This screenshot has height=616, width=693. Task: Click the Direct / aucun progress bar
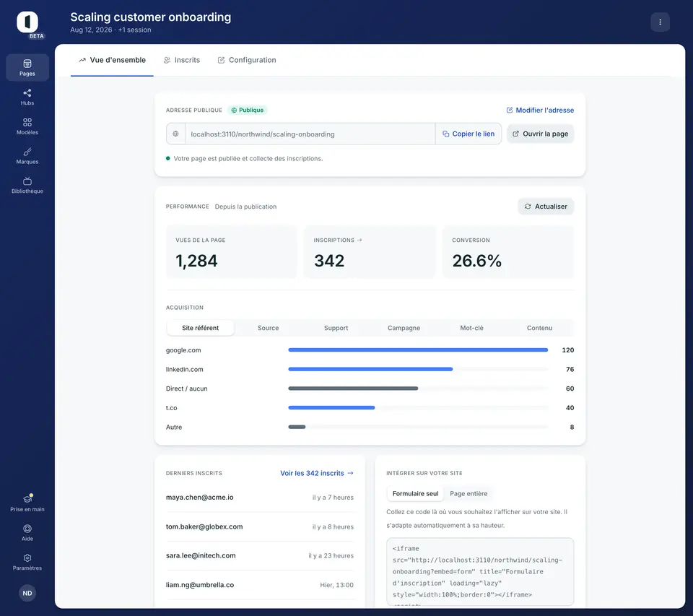pyautogui.click(x=418, y=389)
